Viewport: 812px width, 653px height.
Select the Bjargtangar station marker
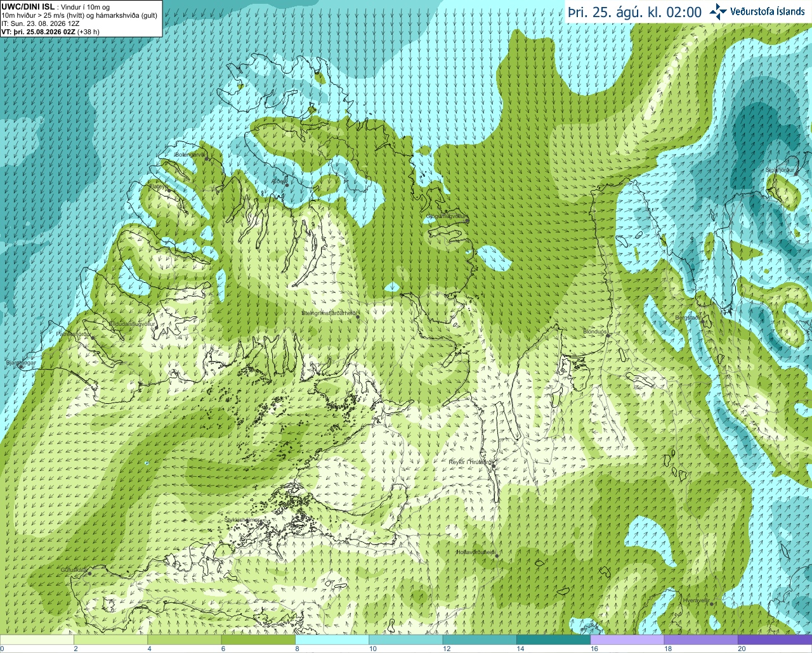point(20,367)
